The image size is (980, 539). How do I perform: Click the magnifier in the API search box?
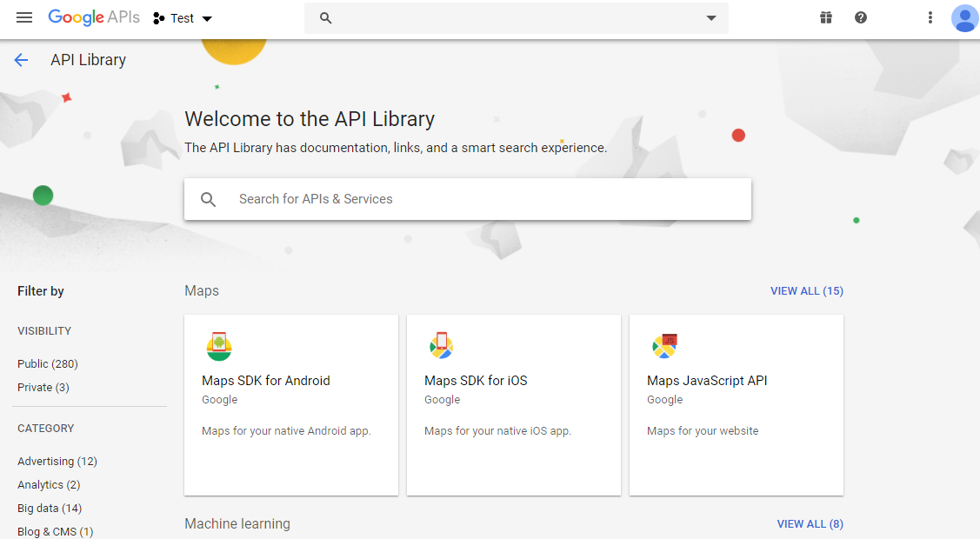pyautogui.click(x=208, y=199)
